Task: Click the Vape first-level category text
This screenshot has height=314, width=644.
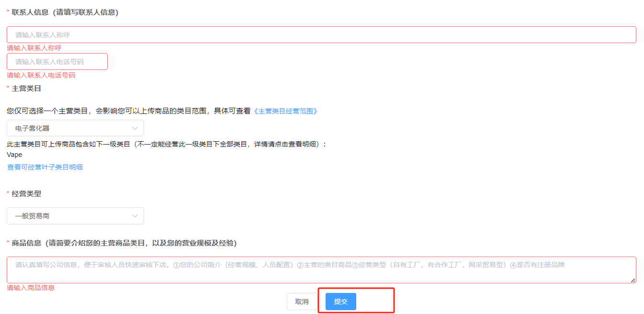Action: click(x=14, y=155)
